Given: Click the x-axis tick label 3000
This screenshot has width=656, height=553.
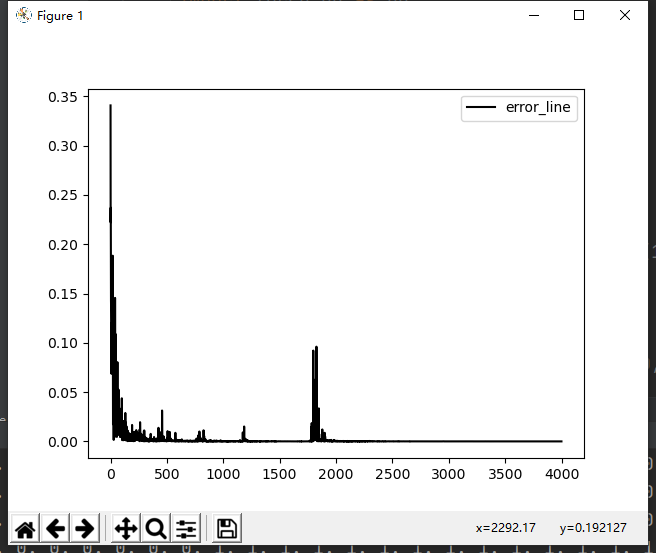Looking at the screenshot, I should (448, 474).
